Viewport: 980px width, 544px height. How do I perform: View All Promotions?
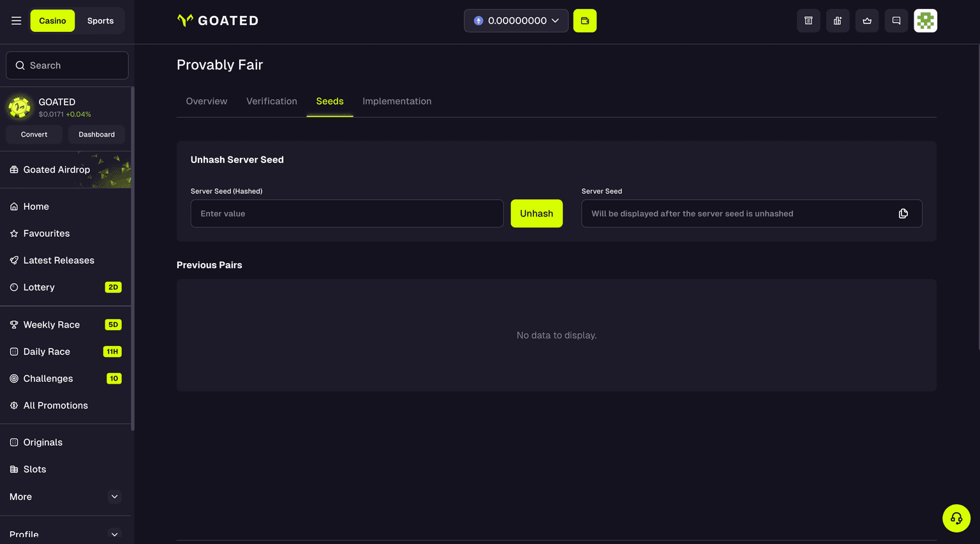(x=66, y=405)
